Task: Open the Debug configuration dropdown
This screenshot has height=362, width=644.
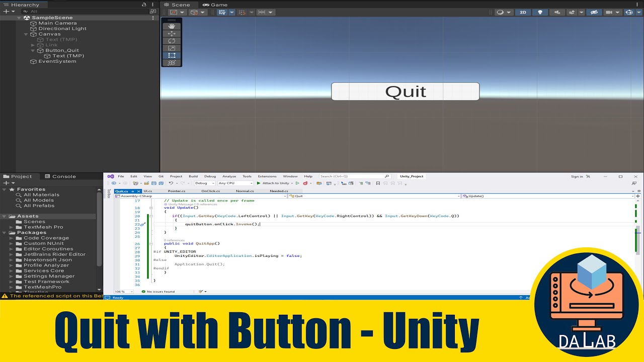Action: [x=204, y=183]
